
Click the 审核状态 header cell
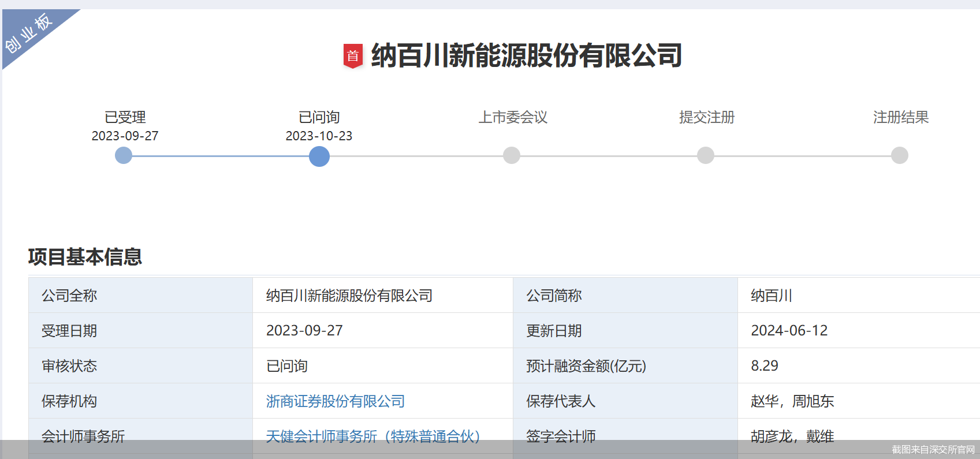click(141, 366)
